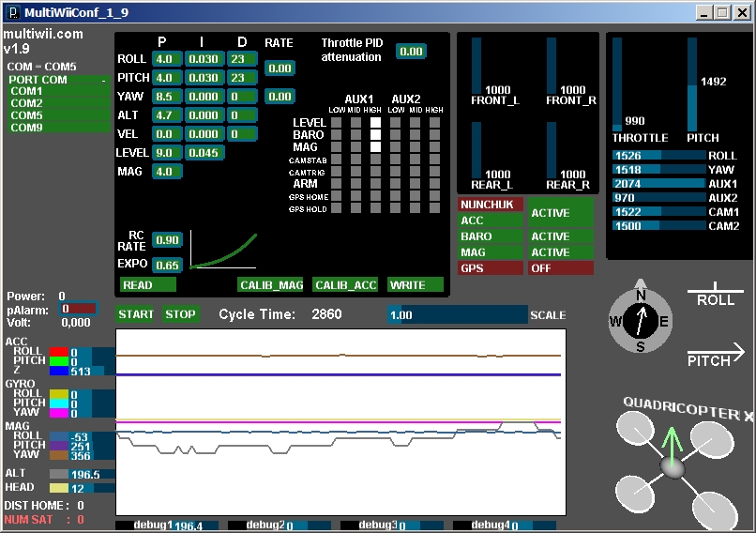Click the red ACC ROLL color swatch
Screen dimensions: 756x533
pyautogui.click(x=59, y=352)
